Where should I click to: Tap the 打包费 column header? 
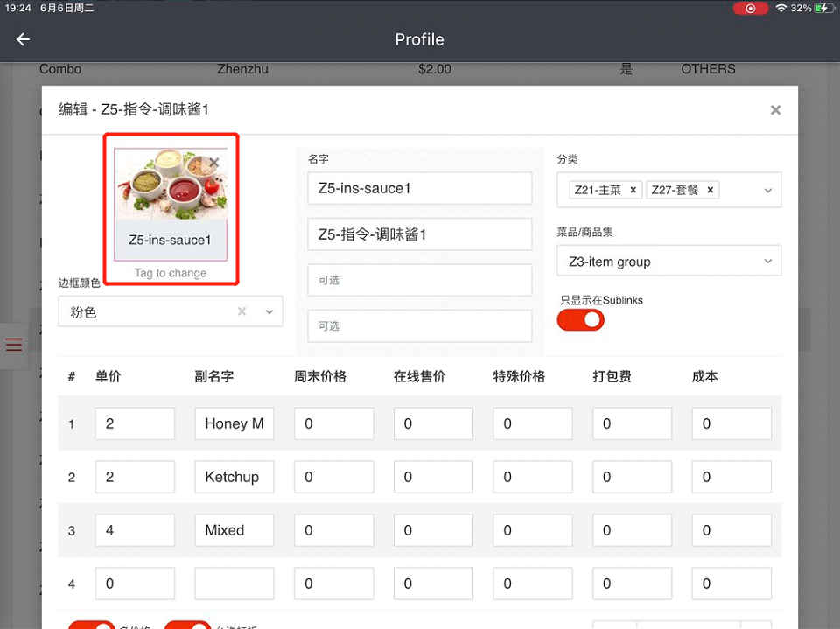coord(612,376)
